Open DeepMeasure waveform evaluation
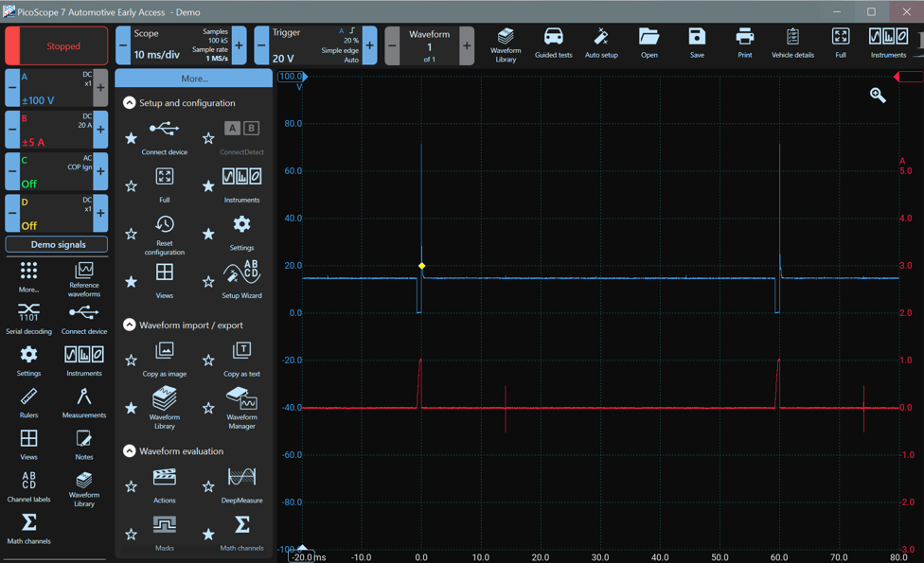Screen dimensions: 924x563 241,484
